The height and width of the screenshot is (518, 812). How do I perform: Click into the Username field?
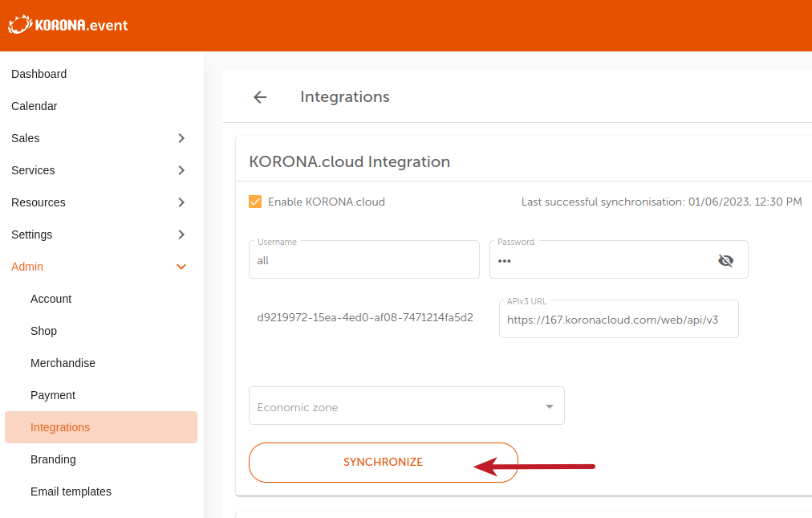(x=364, y=259)
